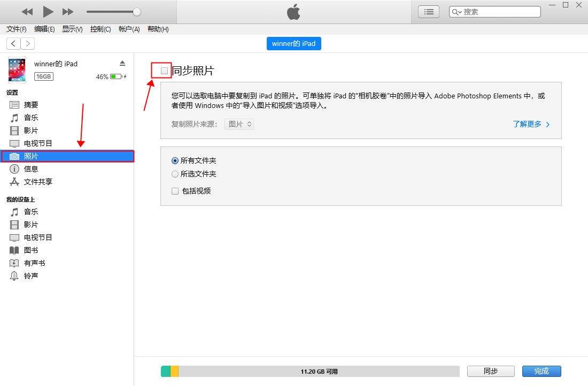Select the 所选文件夹 radio button
Image resolution: width=588 pixels, height=386 pixels.
tap(175, 174)
